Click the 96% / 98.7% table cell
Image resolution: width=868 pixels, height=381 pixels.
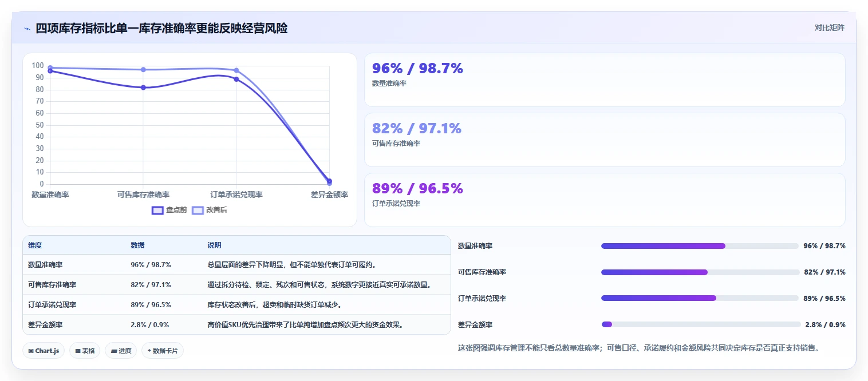tap(151, 264)
